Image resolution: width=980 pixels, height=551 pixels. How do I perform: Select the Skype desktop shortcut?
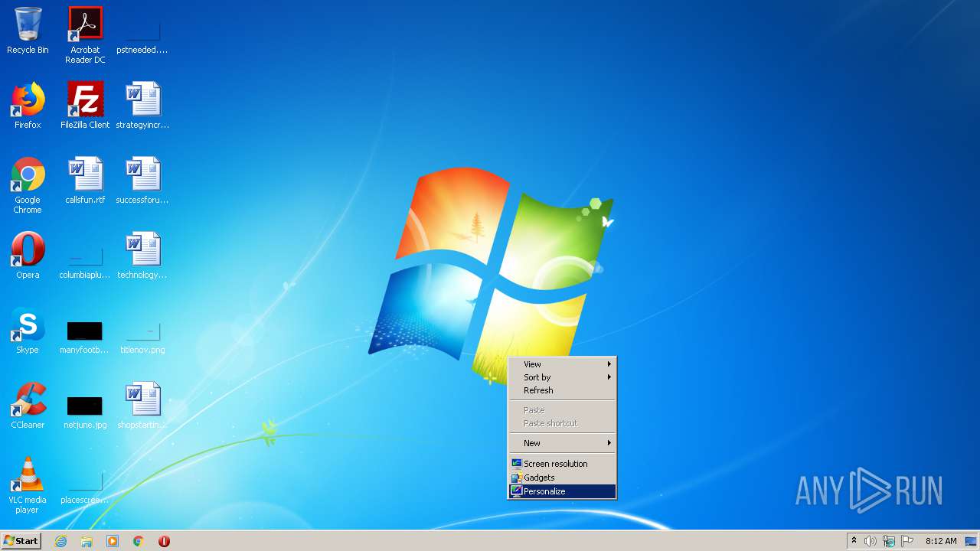coord(28,331)
